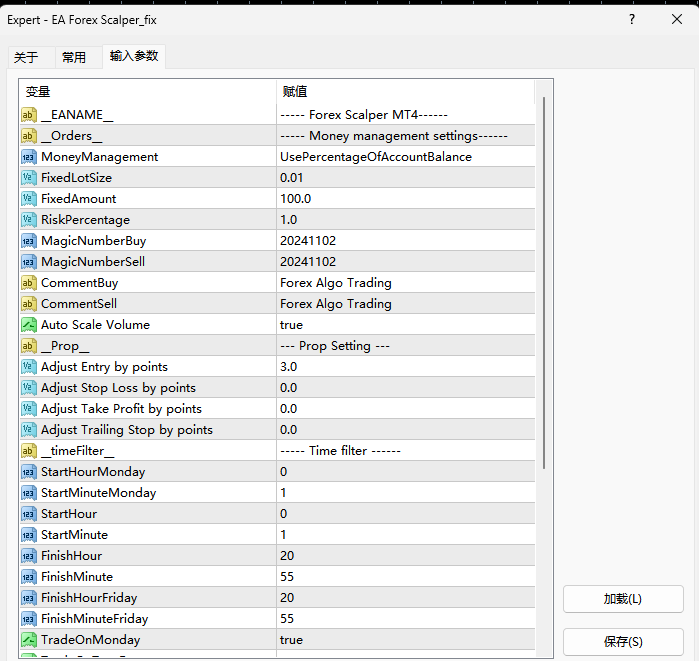699x661 pixels.
Task: Click the help question mark in title bar
Action: coord(632,19)
